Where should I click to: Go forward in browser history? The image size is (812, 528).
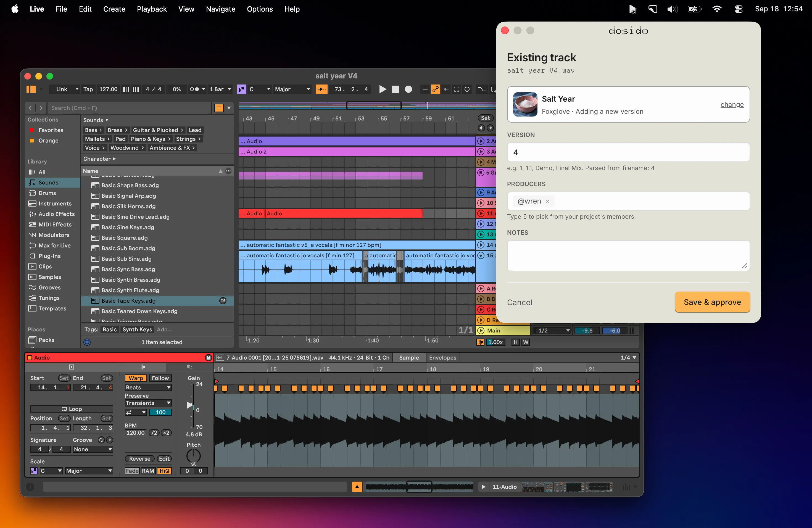pos(41,108)
